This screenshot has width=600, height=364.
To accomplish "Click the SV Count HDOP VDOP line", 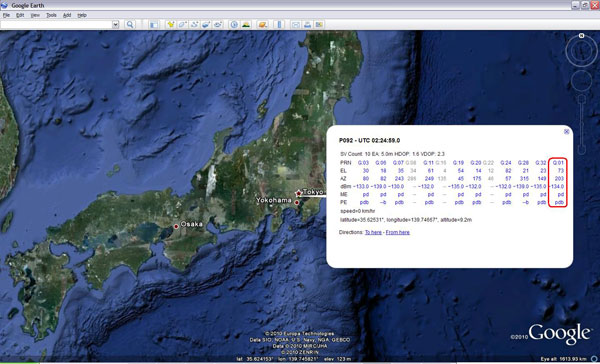I will [x=393, y=154].
